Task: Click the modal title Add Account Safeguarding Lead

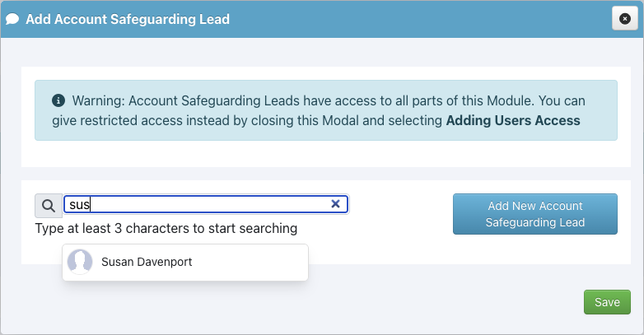Action: [x=128, y=19]
